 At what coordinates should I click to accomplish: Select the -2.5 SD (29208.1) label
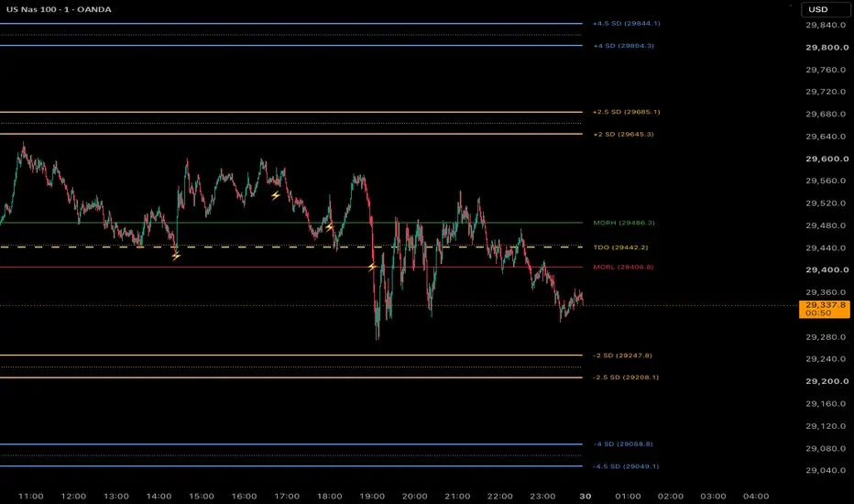coord(626,377)
